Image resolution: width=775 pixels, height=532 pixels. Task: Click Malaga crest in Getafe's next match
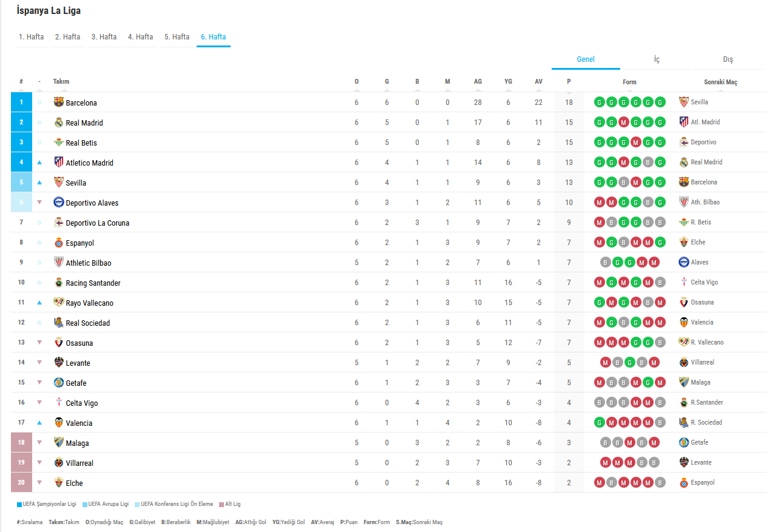684,382
